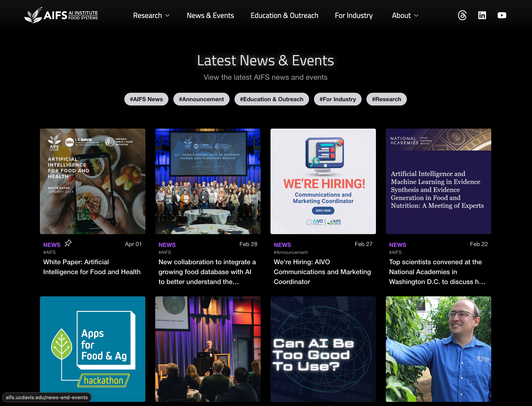Select the #Research filter tag
Screen dimensions: 532x406
tap(386, 99)
